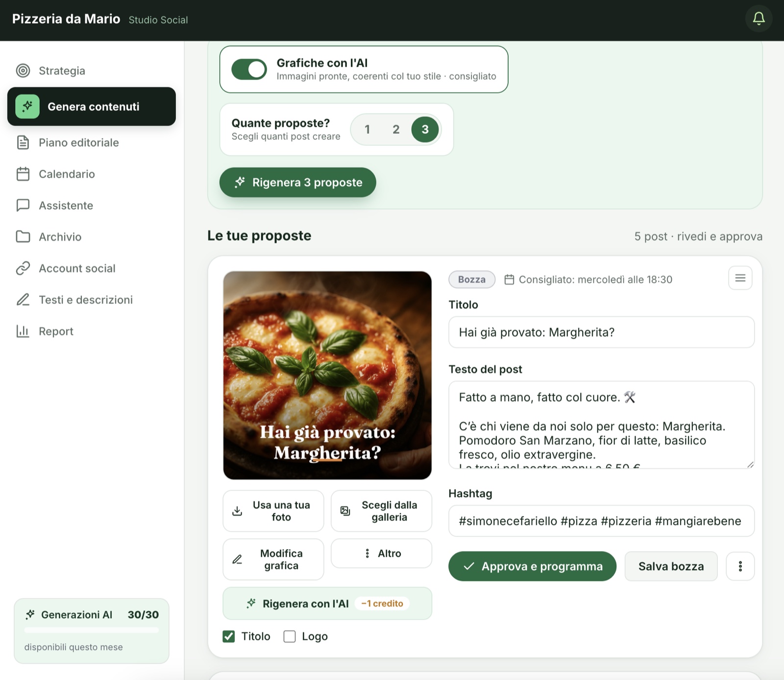This screenshot has width=784, height=680.
Task: Click the Testo del post text area
Action: [x=601, y=425]
